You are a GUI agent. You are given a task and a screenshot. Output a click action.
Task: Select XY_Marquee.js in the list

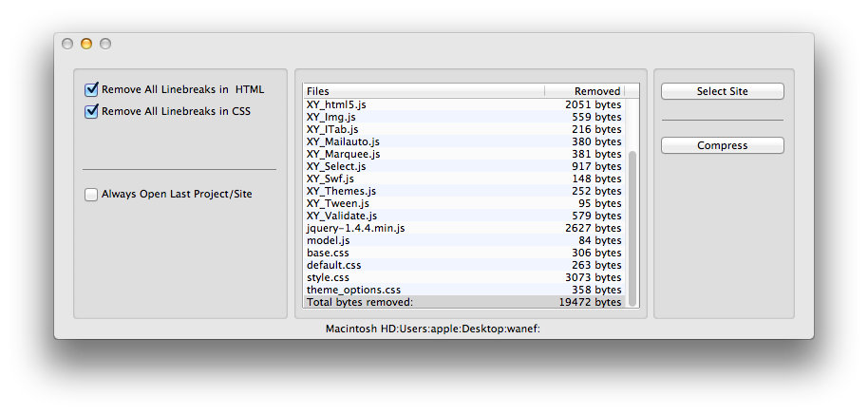463,154
